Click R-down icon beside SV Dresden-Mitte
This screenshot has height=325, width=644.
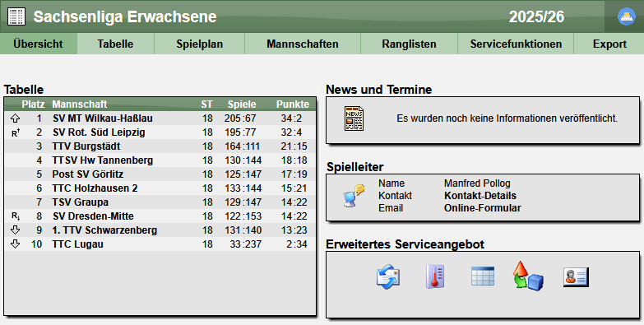coord(15,216)
